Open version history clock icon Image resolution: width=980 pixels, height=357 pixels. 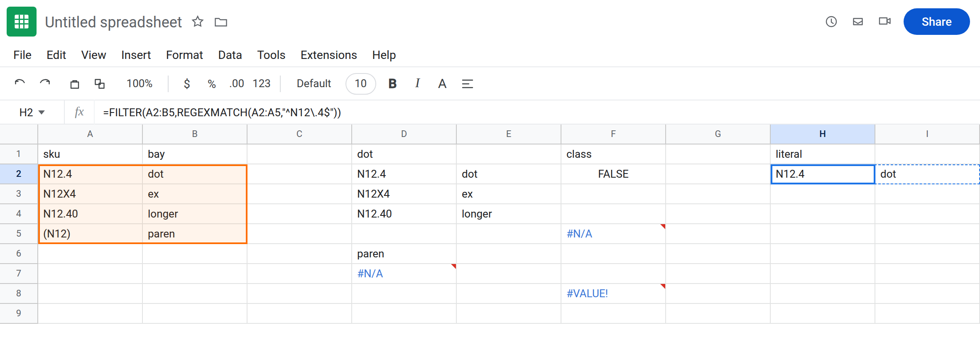pyautogui.click(x=831, y=22)
